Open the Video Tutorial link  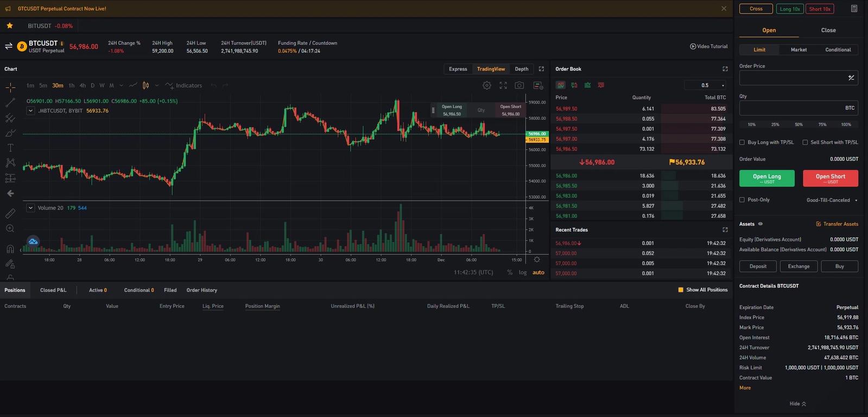(708, 46)
